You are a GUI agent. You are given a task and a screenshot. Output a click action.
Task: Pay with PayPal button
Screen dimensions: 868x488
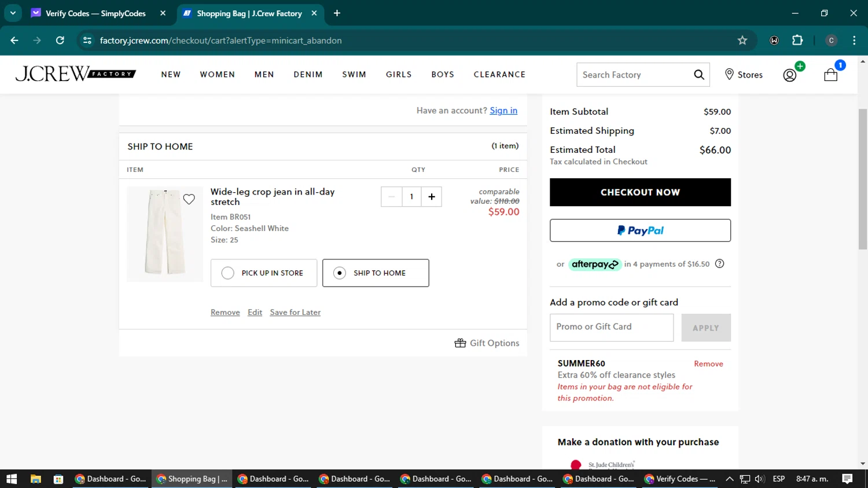[x=640, y=230]
